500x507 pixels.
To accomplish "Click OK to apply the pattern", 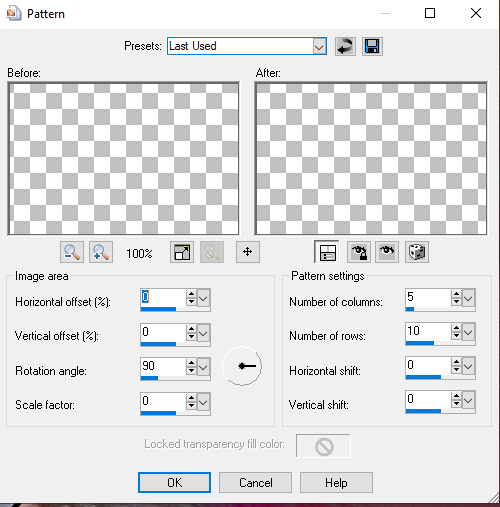I will coord(174,482).
